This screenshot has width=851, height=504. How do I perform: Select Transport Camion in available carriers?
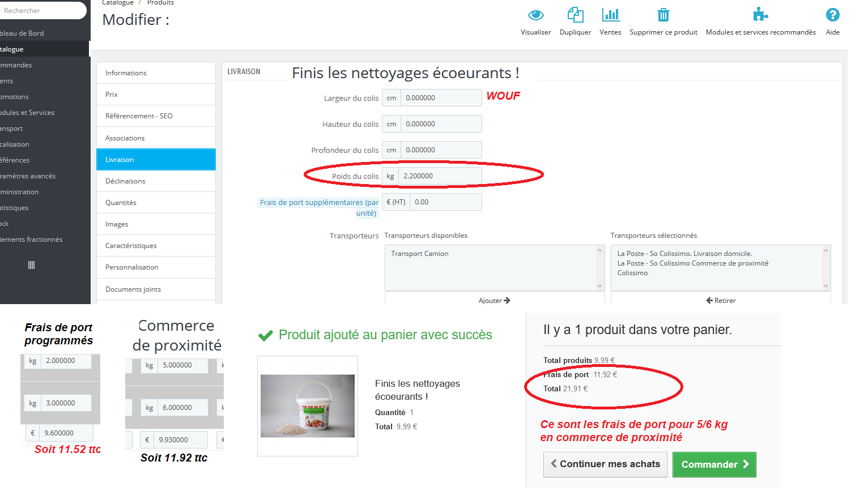[x=420, y=254]
